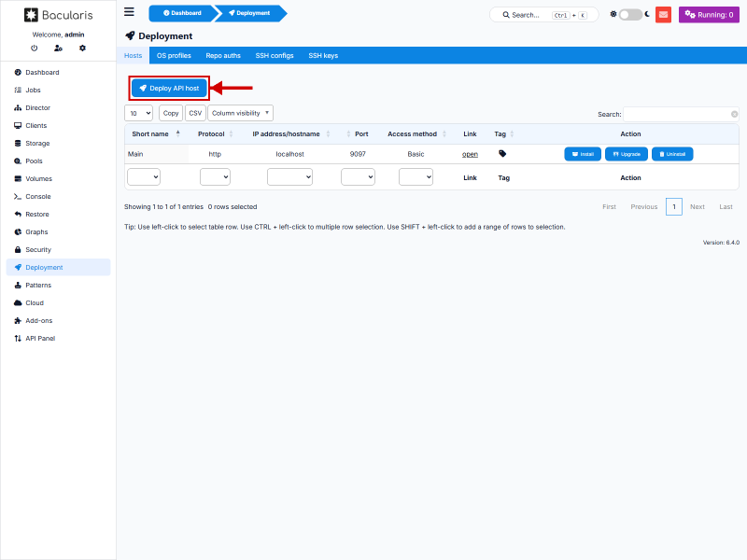Focus the table Search input field
747x560 pixels.
point(682,114)
